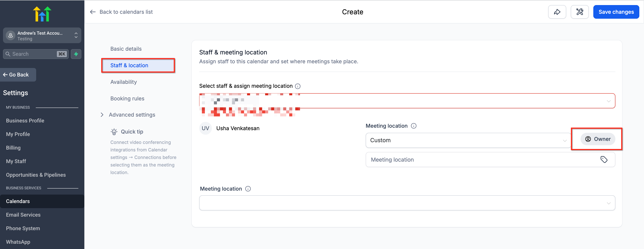Click info icon next to staff Meeting location

pos(414,126)
